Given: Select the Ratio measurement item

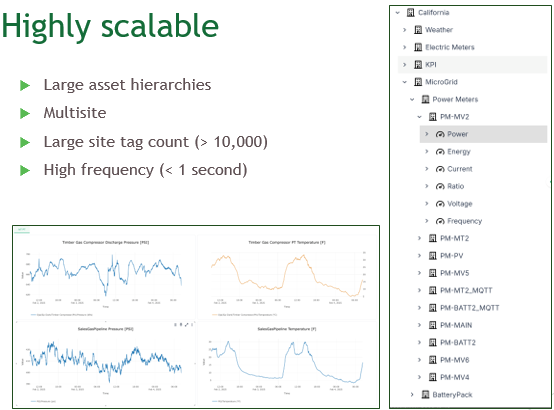Looking at the screenshot, I should coord(455,186).
